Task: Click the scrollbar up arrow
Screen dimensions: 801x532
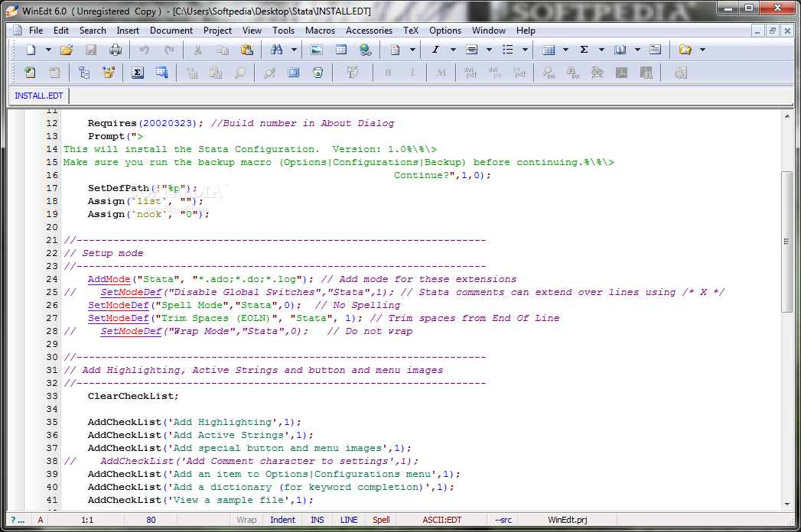Action: tap(786, 116)
